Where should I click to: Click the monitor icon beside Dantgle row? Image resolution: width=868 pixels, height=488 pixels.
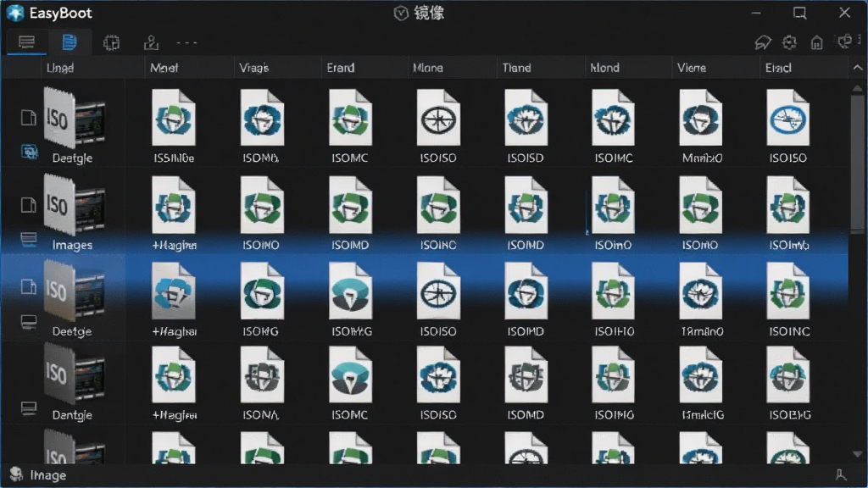29,408
